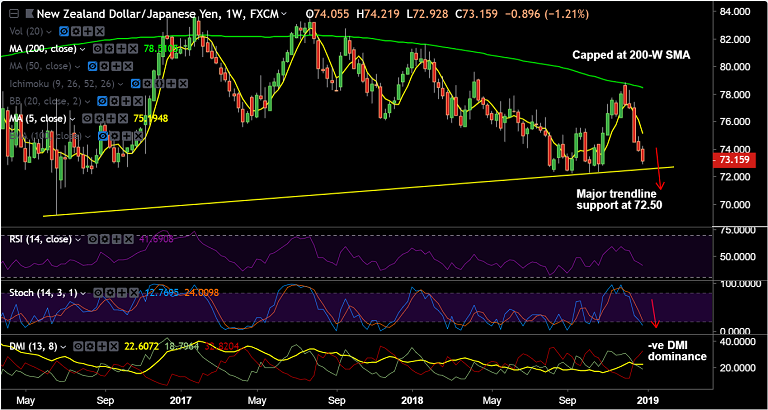
Task: Remove the Ichimoku indicator with its X
Action: pyautogui.click(x=183, y=84)
